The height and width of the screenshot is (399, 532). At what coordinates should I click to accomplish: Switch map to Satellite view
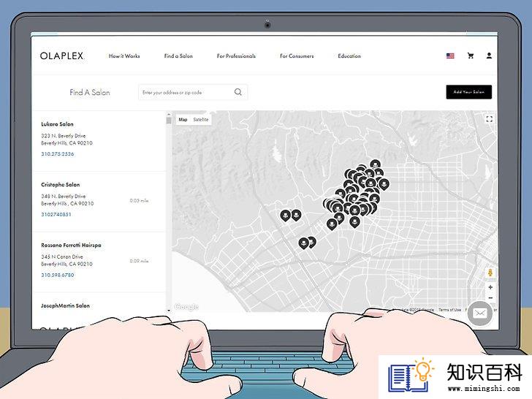tap(201, 119)
